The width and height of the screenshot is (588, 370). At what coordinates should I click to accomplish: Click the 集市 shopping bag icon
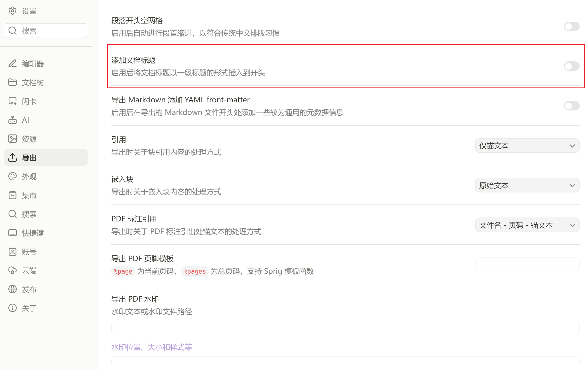tap(12, 195)
